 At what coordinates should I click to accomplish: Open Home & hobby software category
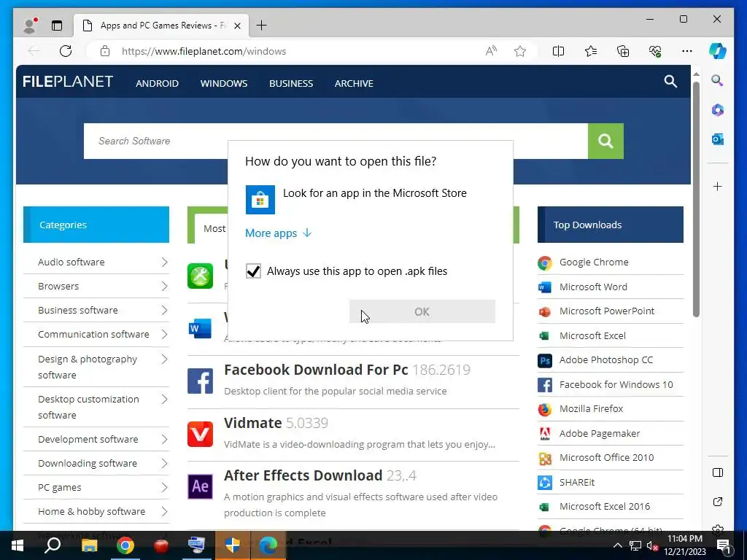[x=96, y=511]
